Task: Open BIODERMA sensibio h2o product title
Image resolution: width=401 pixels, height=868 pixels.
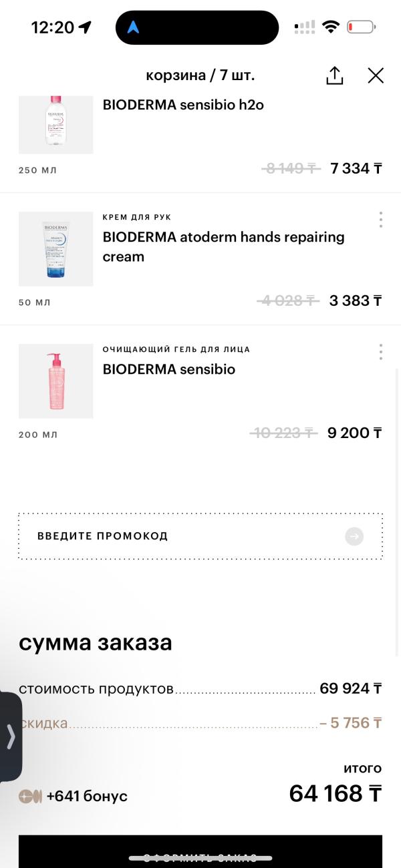Action: coord(183,105)
